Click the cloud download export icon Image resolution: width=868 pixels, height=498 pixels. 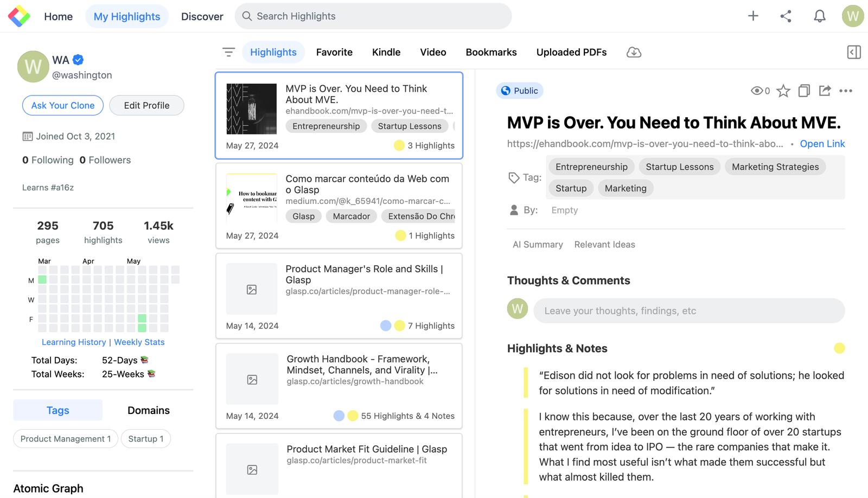pos(634,52)
